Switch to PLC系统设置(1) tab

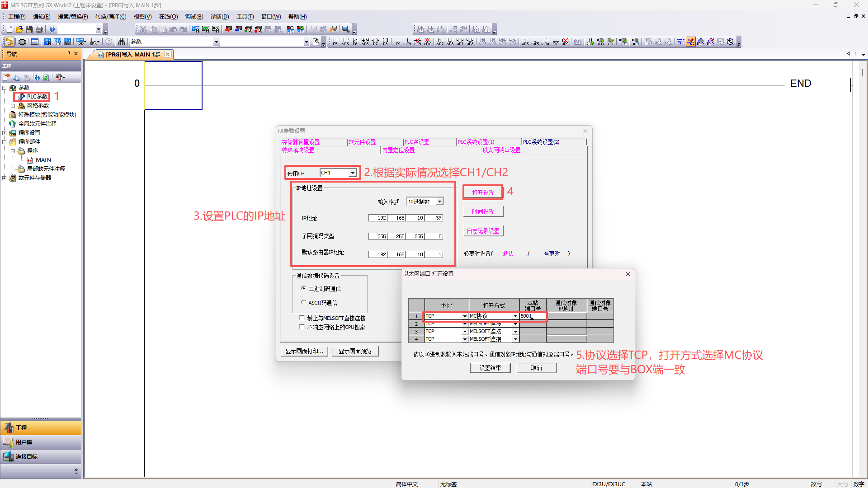(x=476, y=142)
